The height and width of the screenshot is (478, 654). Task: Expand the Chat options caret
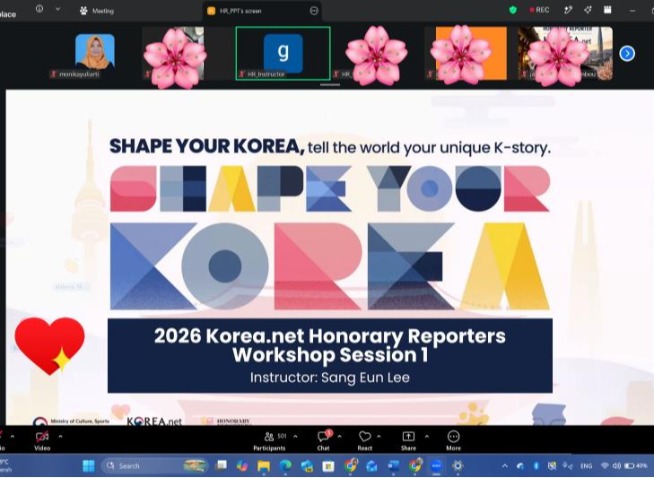pos(340,437)
